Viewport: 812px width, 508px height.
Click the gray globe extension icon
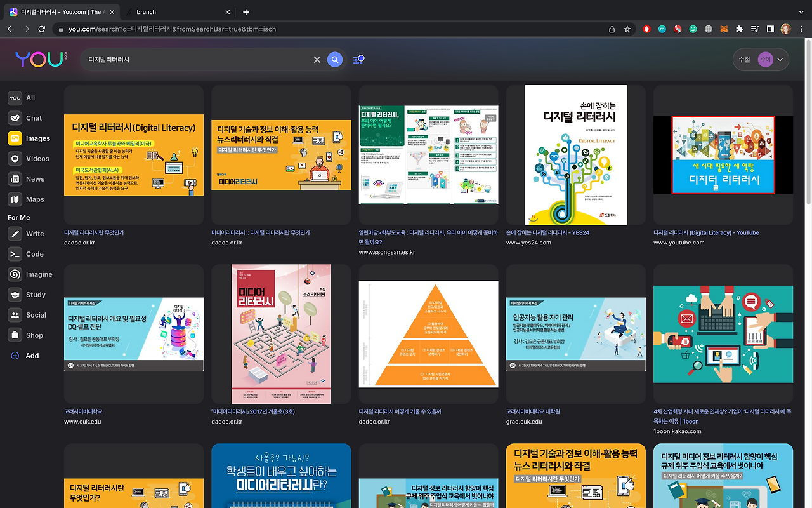(x=709, y=29)
